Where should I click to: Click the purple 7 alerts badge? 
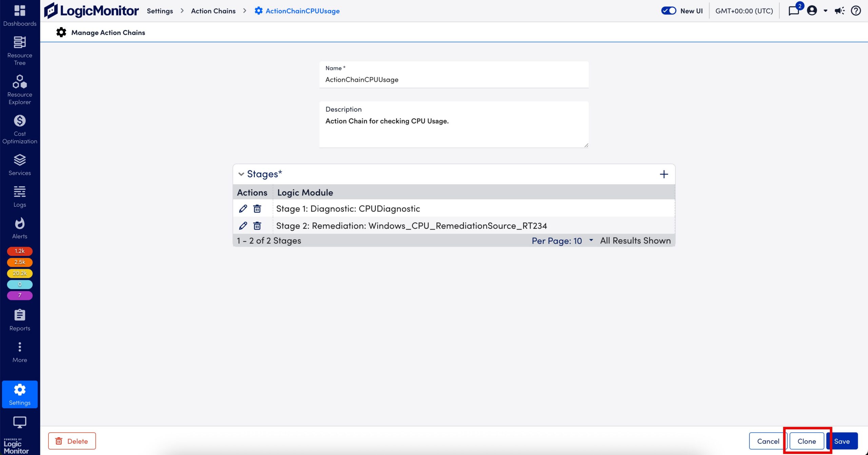click(20, 295)
